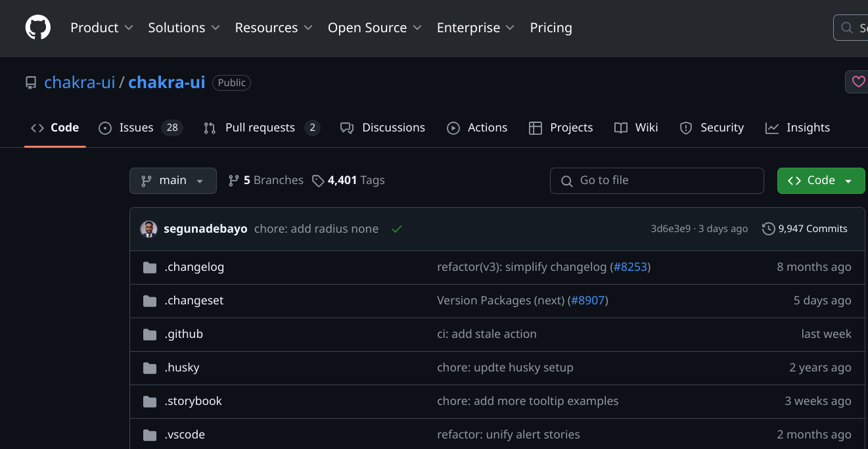Click the .husky folder icon
868x449 pixels.
[150, 367]
